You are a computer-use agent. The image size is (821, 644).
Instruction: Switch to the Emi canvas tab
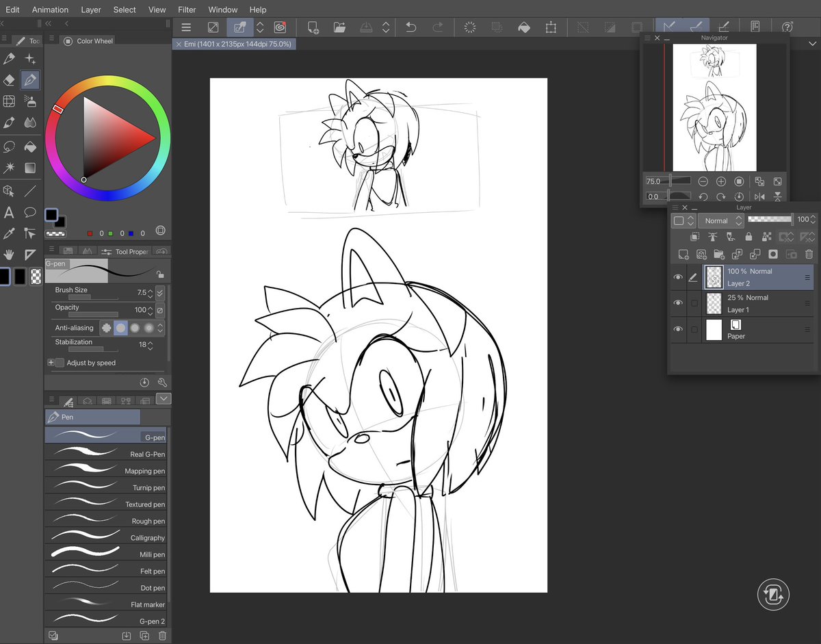point(235,44)
